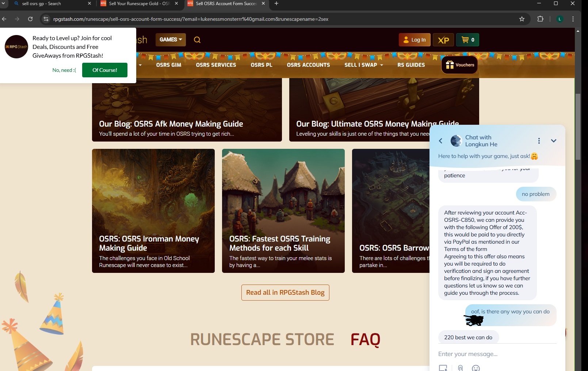The height and width of the screenshot is (371, 588).
Task: Click the chat screen-capture icon
Action: (x=443, y=368)
